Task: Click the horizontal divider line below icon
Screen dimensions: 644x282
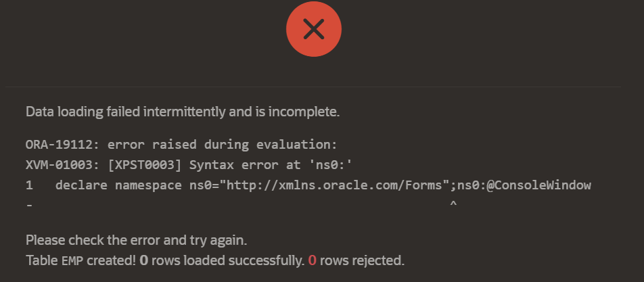Action: pyautogui.click(x=313, y=87)
